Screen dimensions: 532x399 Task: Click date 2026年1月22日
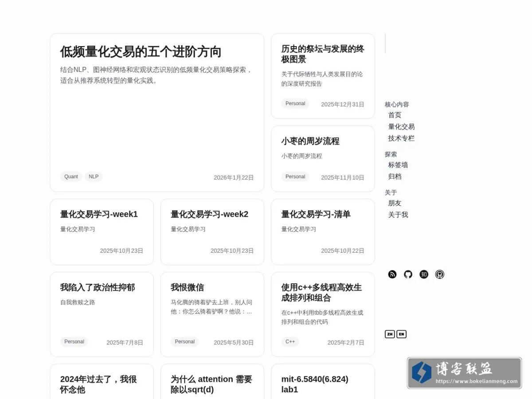coord(234,178)
